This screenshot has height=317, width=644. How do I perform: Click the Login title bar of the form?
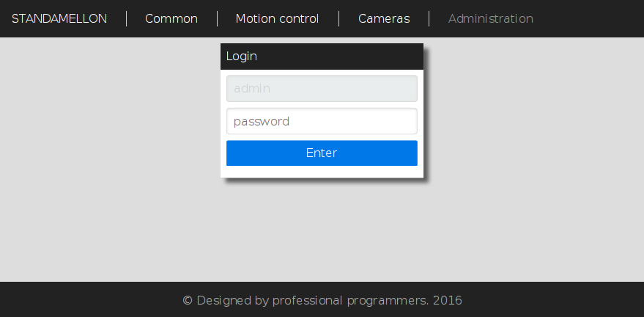point(322,56)
